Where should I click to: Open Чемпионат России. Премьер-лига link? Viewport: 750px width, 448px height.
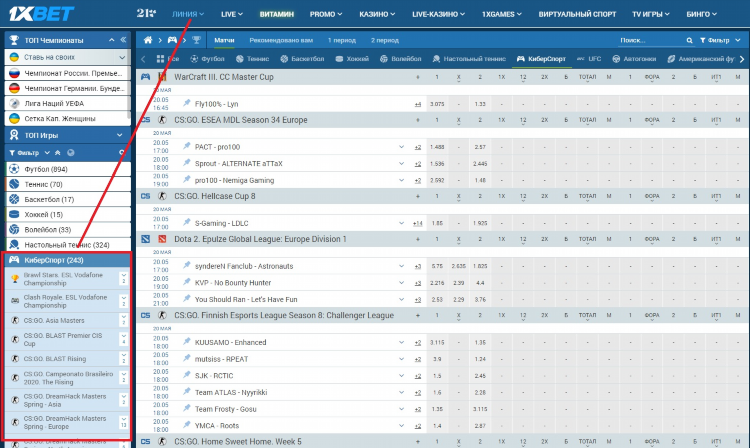(68, 73)
